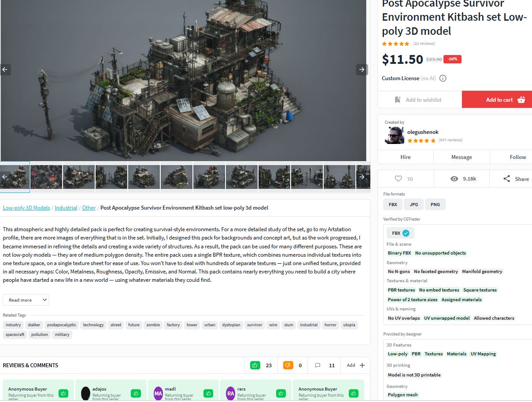The height and width of the screenshot is (402, 532).
Task: Click thumbs-up badge on rars review card
Action: [281, 393]
